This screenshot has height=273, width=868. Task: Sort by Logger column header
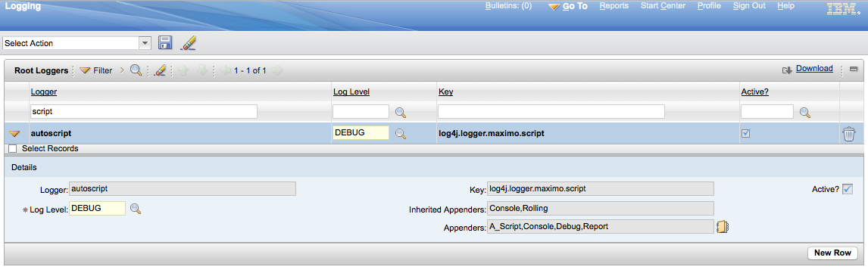(44, 92)
